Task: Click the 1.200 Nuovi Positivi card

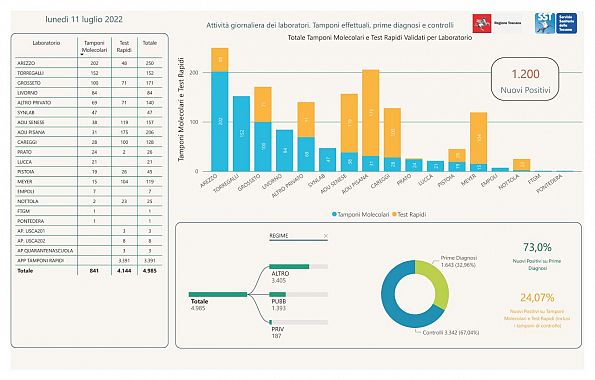Action: tap(525, 79)
